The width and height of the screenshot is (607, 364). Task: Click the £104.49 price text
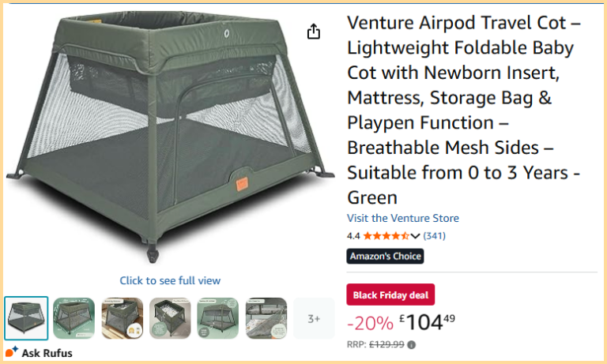(x=427, y=322)
